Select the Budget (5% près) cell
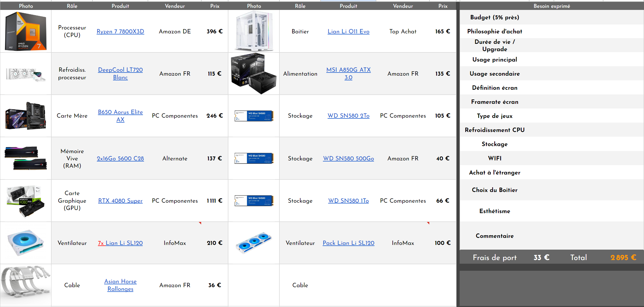644x307 pixels. point(495,17)
